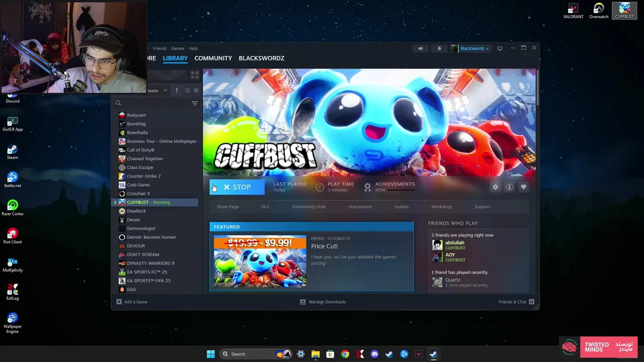Toggle the ready-to-play filter icon
644x362 pixels.
[x=196, y=90]
